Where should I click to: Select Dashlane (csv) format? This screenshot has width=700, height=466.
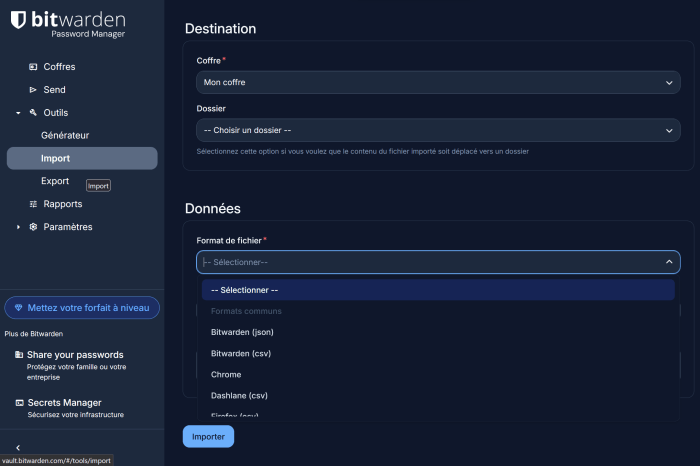tap(438, 395)
